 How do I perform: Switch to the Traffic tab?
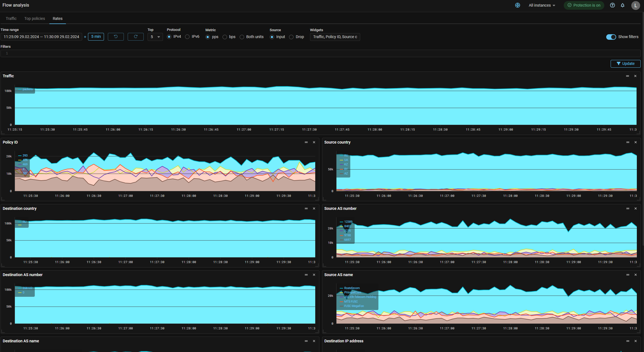coord(11,18)
